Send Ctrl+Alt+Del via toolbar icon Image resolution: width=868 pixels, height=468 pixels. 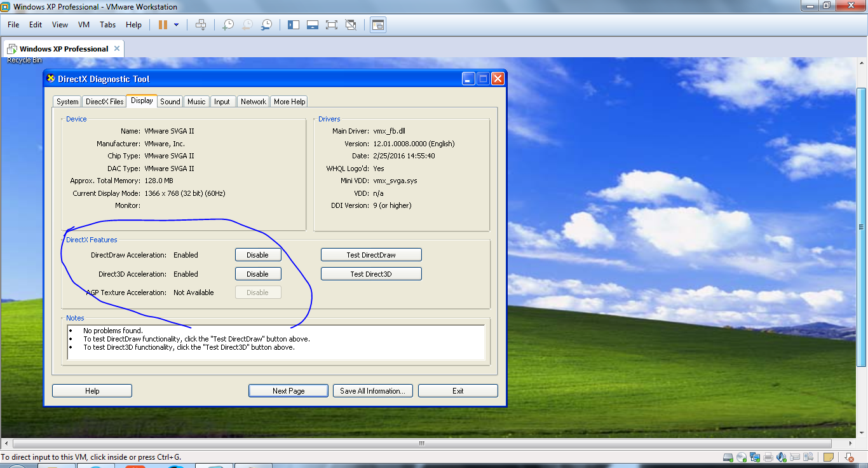(201, 25)
